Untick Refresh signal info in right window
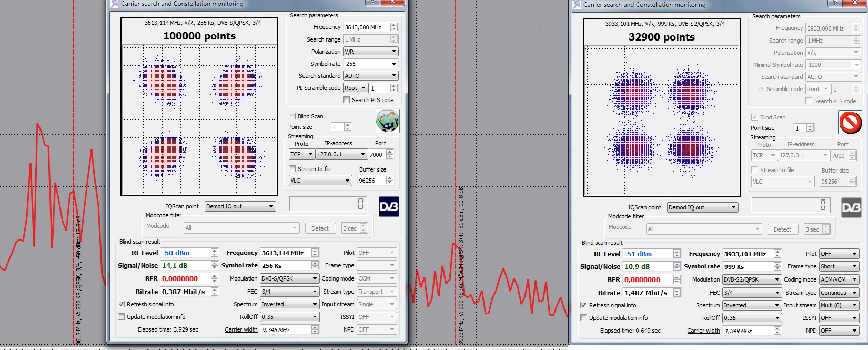The width and height of the screenshot is (868, 350). [x=584, y=305]
